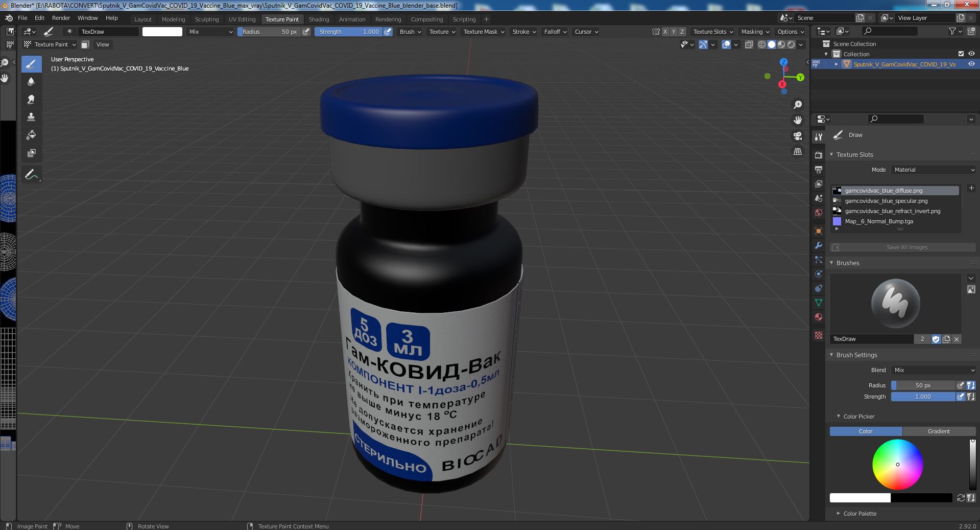Toggle Collection exclude checkbox in outliner
Screen dimensions: 980x530
tap(961, 54)
